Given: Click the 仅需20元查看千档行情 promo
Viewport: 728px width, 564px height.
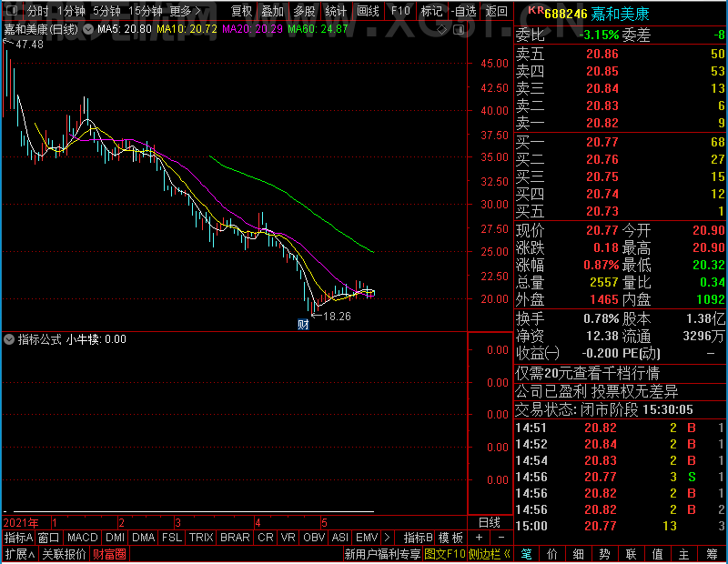Looking at the screenshot, I should pyautogui.click(x=587, y=373).
